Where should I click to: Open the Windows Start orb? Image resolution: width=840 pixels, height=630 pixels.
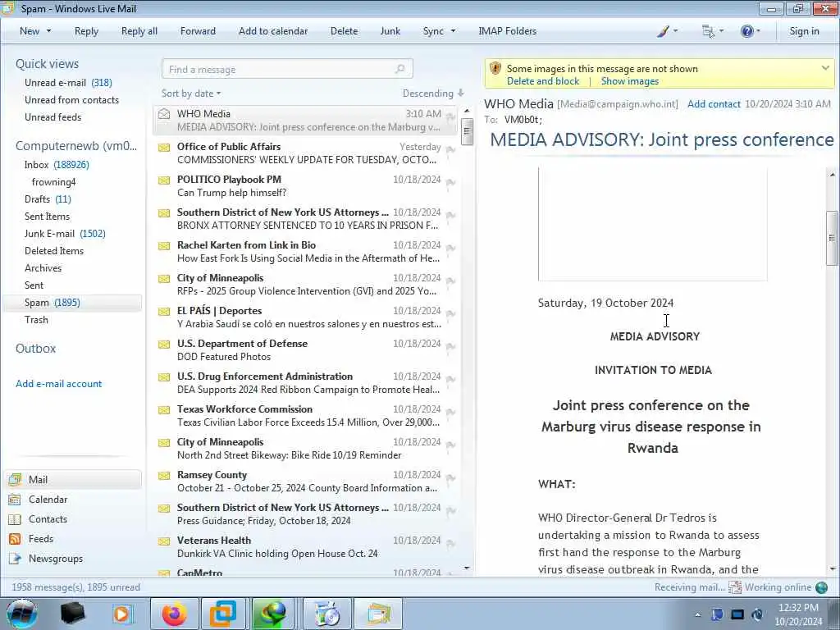[22, 614]
